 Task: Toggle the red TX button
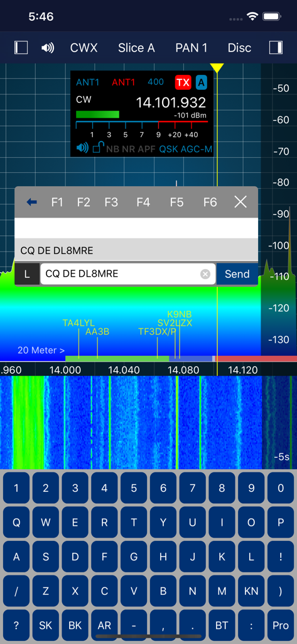[183, 82]
